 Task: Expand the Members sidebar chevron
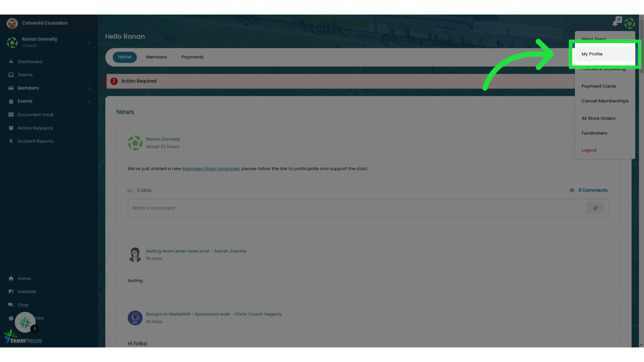89,88
